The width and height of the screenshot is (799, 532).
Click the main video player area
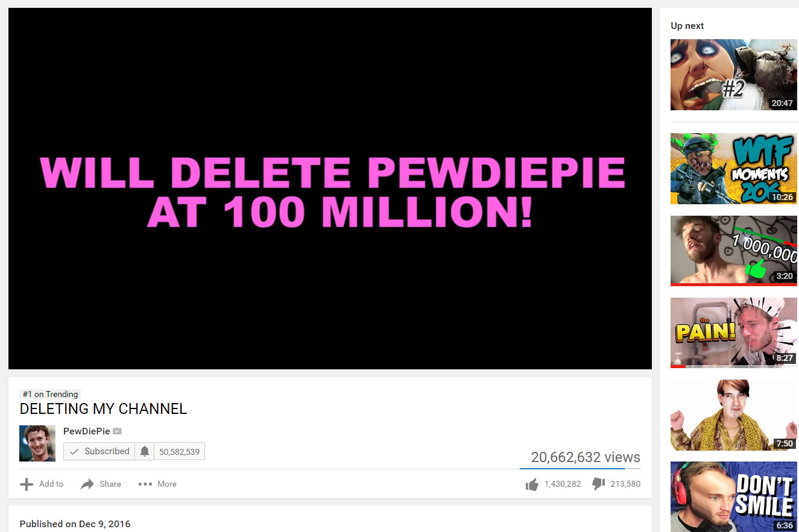[330, 189]
